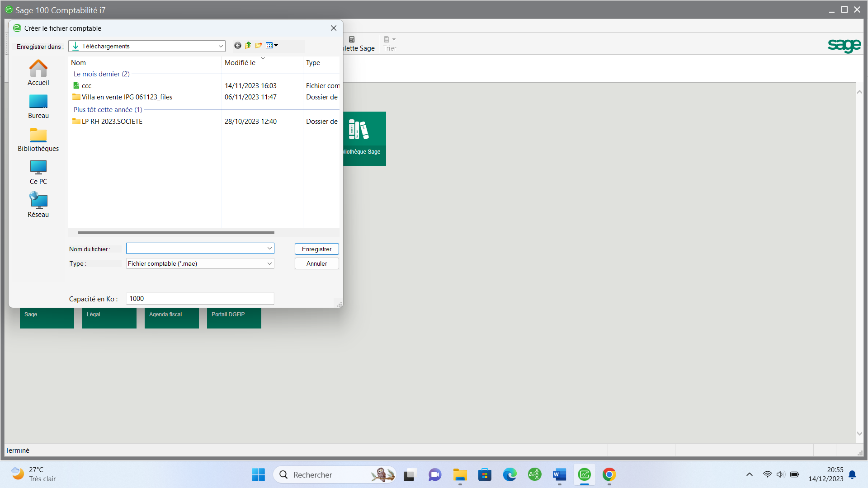Select the 14/11/2023 16:03 date cell
Viewport: 868px width, 488px height.
click(250, 86)
